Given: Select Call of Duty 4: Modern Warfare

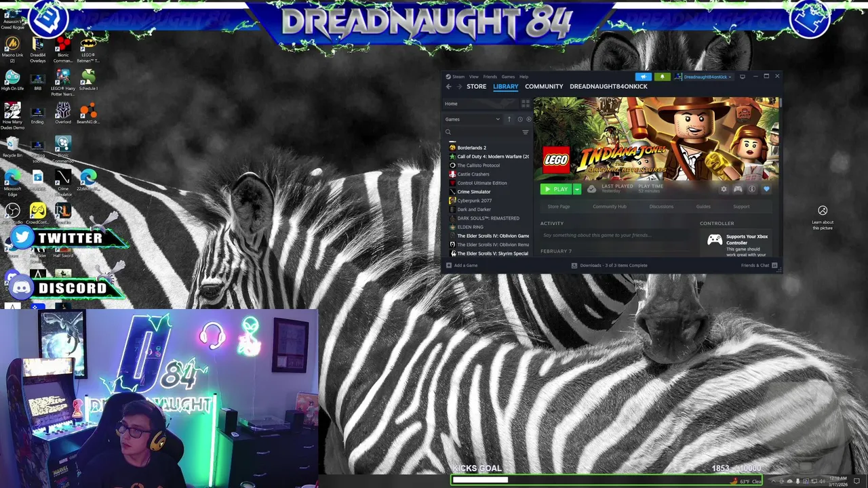Looking at the screenshot, I should (x=488, y=157).
